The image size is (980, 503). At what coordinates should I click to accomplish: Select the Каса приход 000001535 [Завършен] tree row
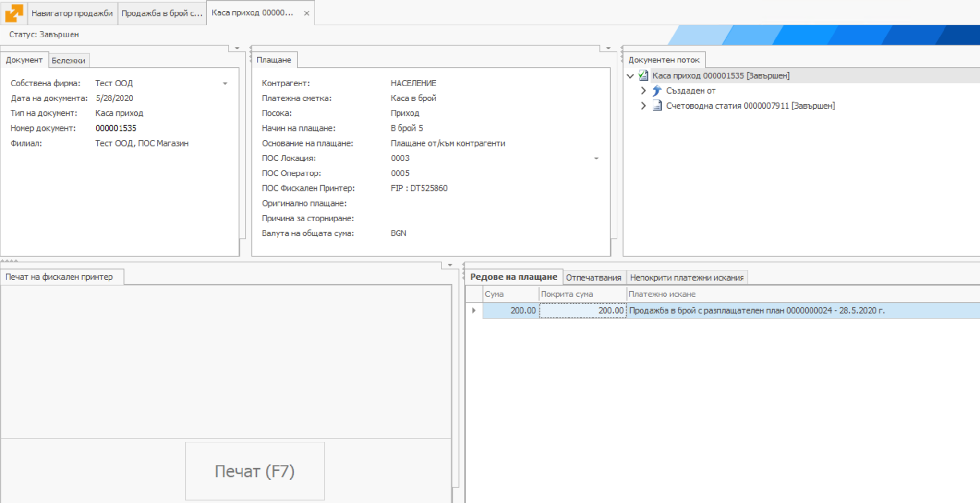(x=721, y=75)
